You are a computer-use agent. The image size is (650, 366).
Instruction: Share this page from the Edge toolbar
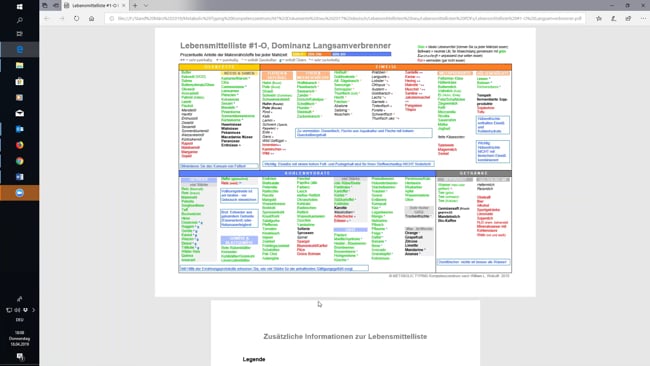coord(628,19)
